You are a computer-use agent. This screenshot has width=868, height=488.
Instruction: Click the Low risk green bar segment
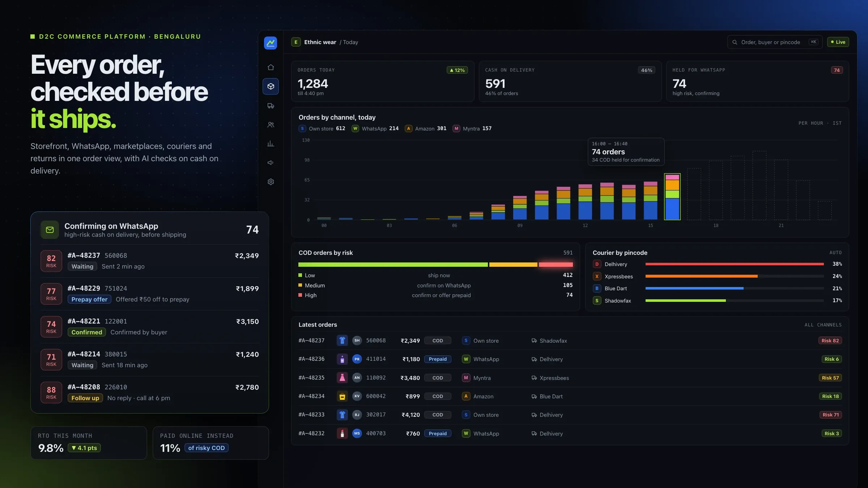[x=393, y=265]
